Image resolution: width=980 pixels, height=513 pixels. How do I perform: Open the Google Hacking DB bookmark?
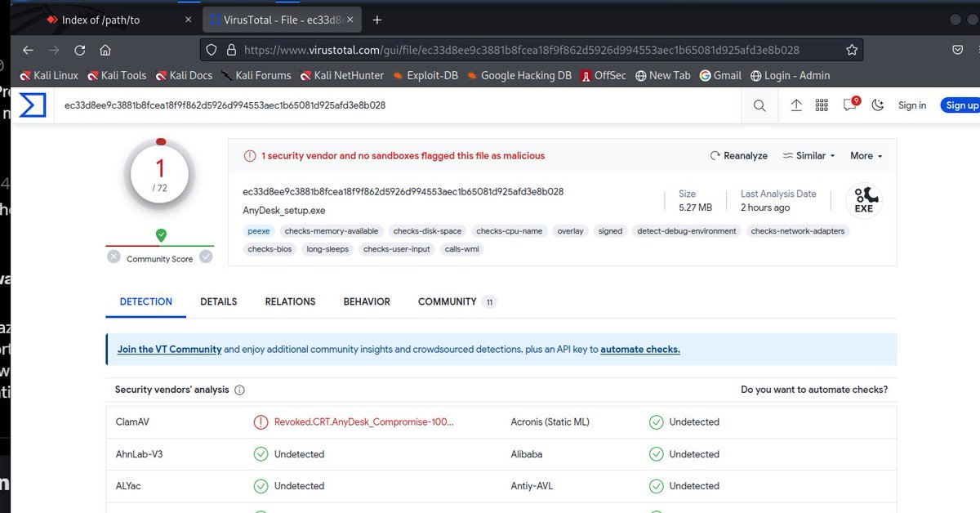pos(519,75)
